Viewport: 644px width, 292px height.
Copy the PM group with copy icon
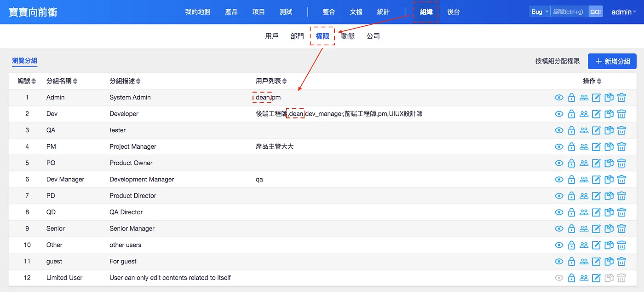(609, 146)
